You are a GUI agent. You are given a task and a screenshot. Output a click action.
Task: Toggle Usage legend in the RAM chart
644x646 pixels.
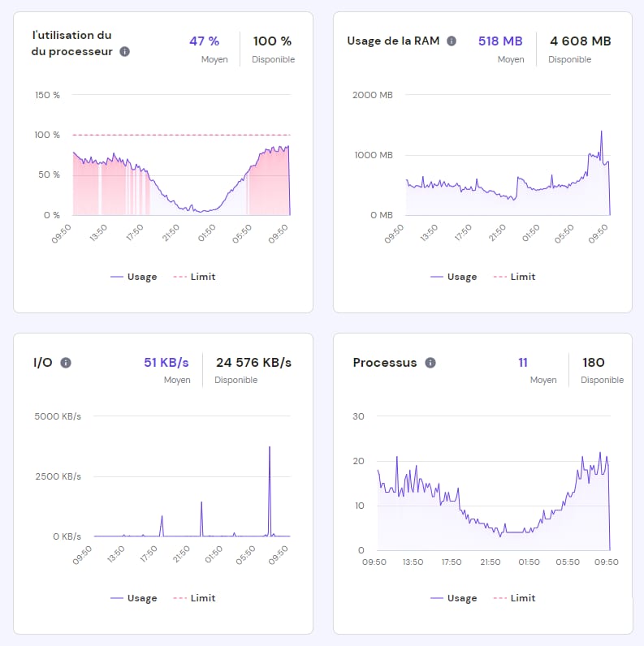click(454, 277)
